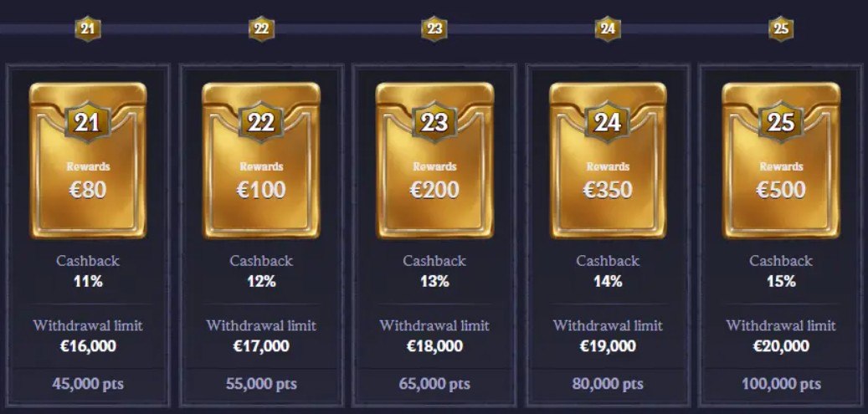Select level 24 hexagon marker on the track
868x414 pixels.
608,28
